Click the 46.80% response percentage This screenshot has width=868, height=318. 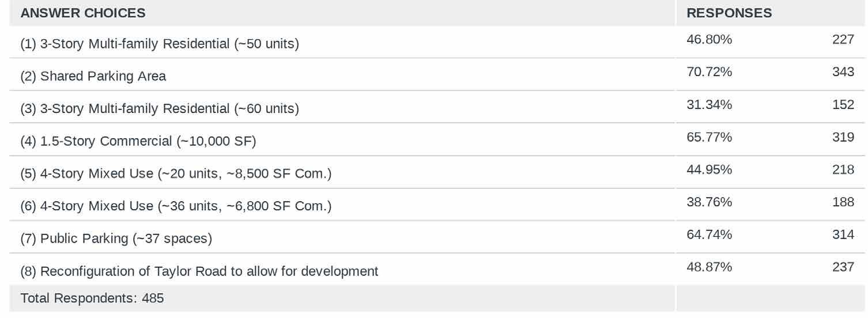pyautogui.click(x=710, y=40)
